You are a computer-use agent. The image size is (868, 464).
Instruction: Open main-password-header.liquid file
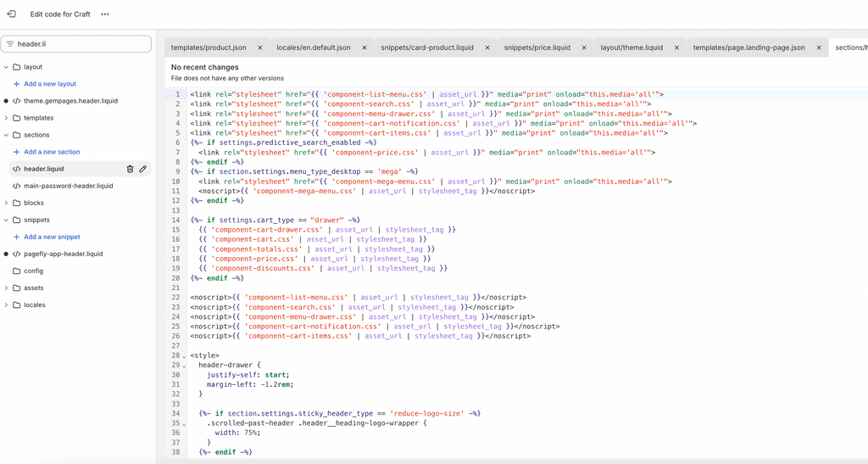[x=68, y=186]
